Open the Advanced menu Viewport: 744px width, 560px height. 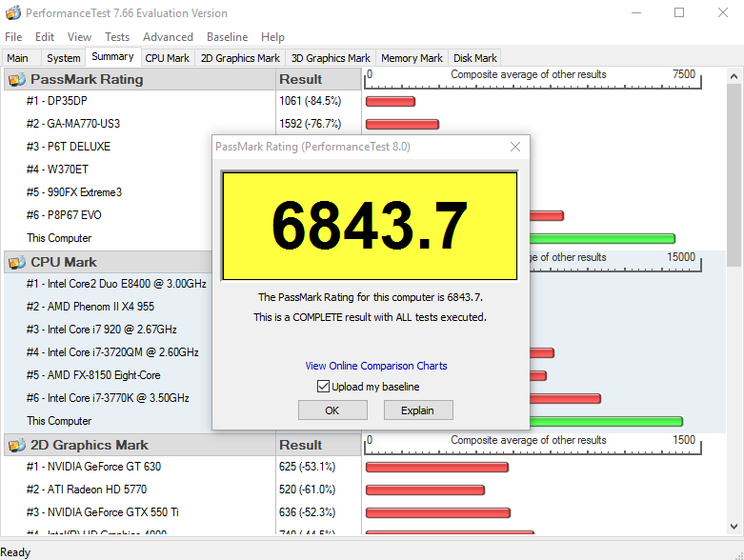point(168,37)
